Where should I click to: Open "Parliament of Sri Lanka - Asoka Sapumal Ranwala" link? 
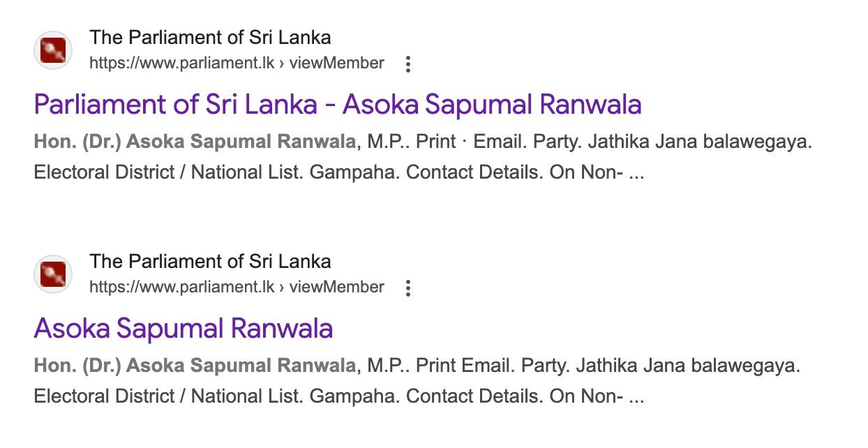[338, 105]
